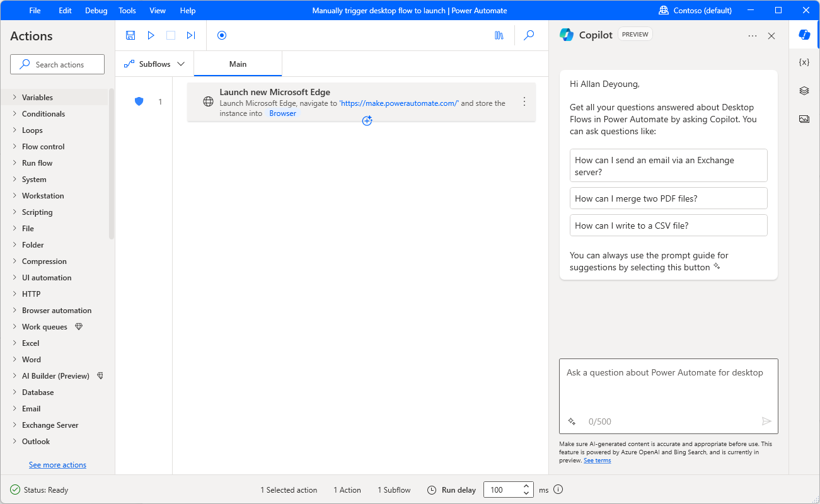The image size is (820, 504).
Task: Click the Actions pane scrollbar
Action: coord(112,164)
